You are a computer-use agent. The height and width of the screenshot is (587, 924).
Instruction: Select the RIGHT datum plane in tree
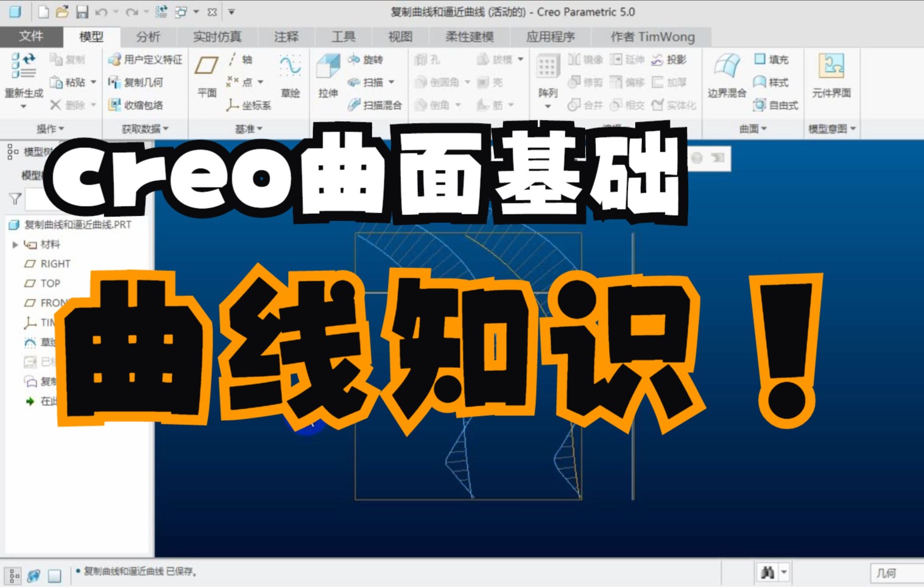(48, 264)
